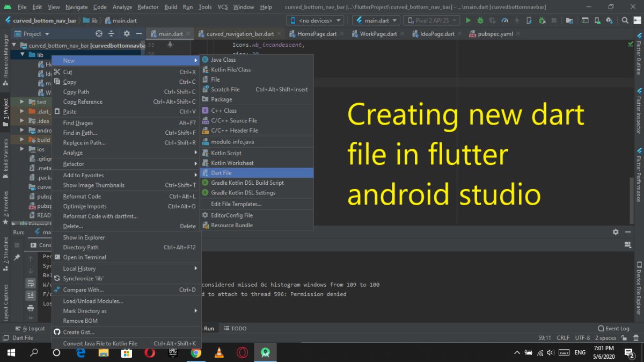This screenshot has width=644, height=362.
Task: Open the Project view mode dropdown
Action: (32, 33)
